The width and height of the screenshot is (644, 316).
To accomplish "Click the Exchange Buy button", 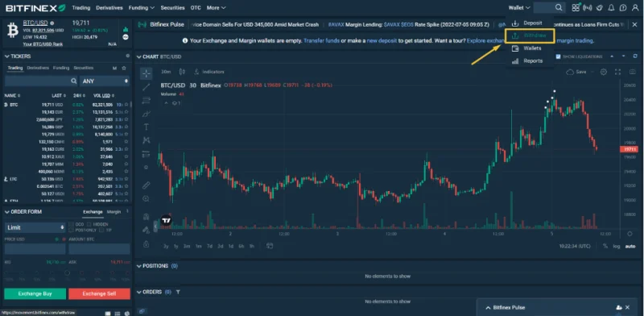I will [35, 293].
